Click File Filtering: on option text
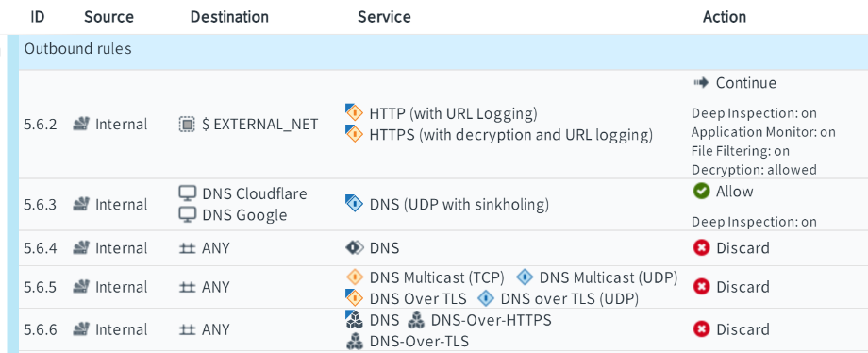This screenshot has width=868, height=353. click(741, 151)
